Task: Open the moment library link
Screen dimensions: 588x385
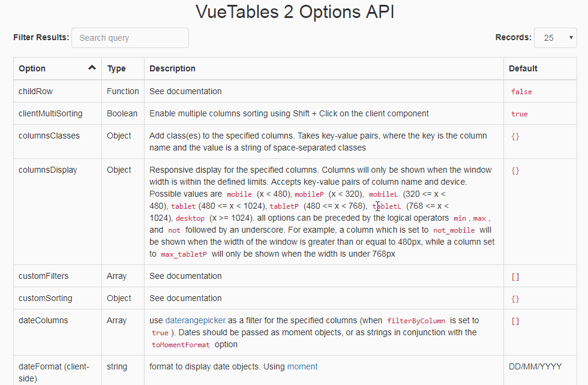Action: [x=302, y=366]
